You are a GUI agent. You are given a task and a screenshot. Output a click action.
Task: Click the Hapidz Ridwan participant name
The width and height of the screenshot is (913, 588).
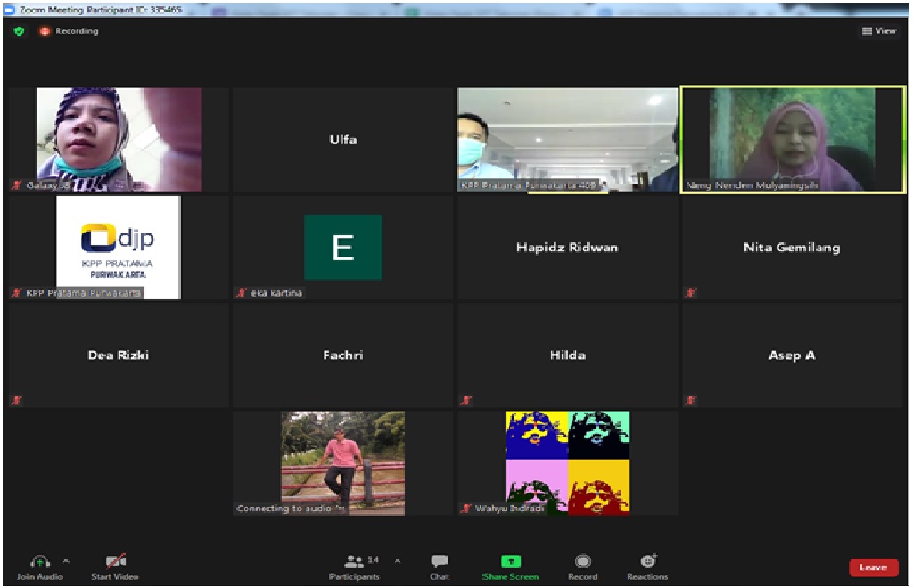click(x=567, y=248)
